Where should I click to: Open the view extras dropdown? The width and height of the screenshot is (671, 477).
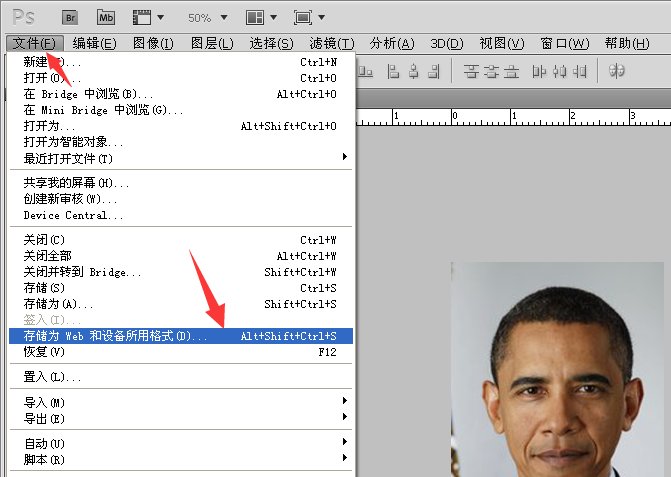(147, 18)
